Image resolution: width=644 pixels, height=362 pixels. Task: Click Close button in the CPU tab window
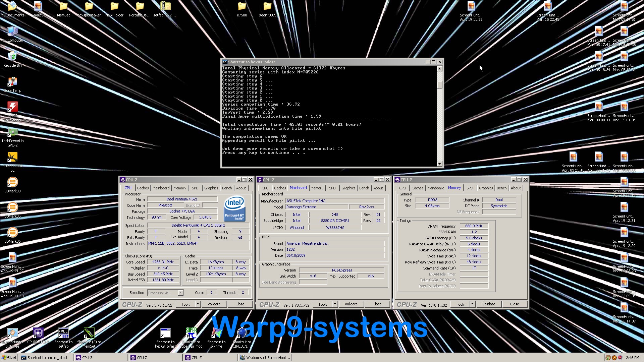pos(240,304)
